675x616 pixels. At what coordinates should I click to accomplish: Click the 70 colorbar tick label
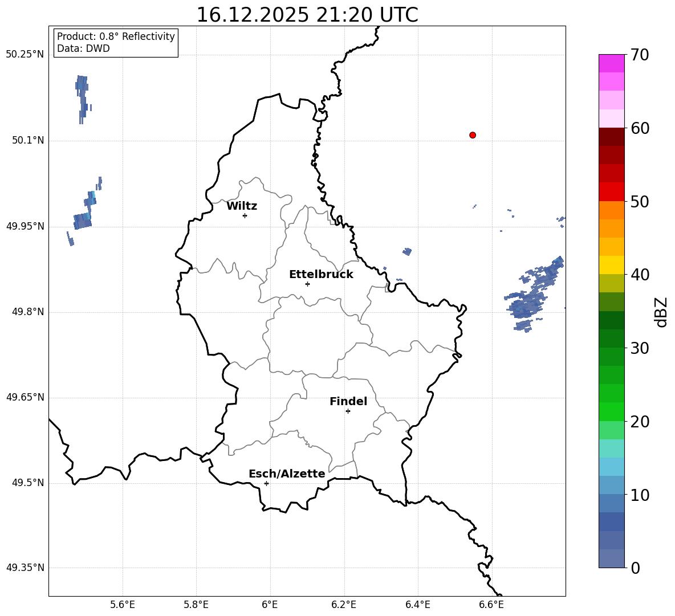coord(640,55)
